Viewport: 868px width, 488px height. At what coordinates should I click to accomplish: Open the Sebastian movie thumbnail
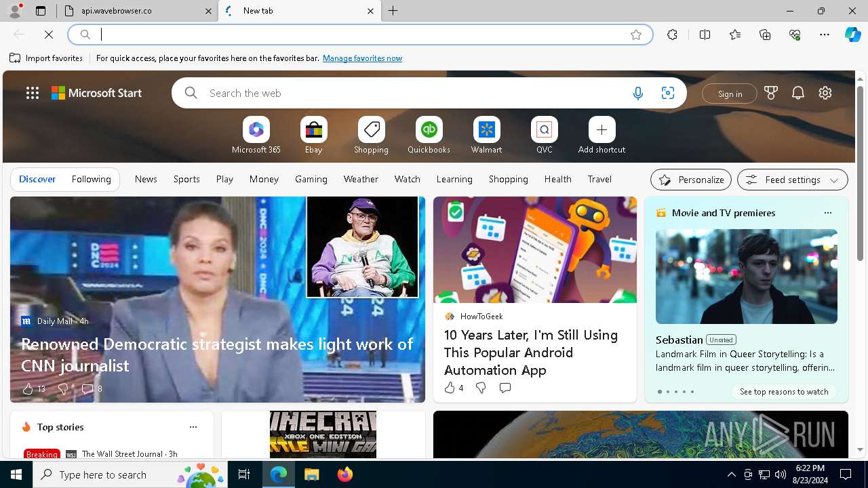(x=747, y=277)
